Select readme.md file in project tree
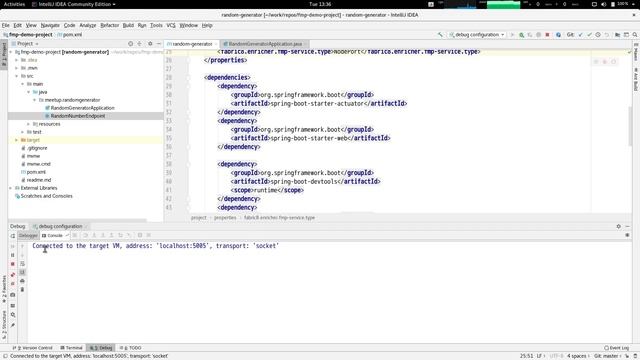 point(36,180)
